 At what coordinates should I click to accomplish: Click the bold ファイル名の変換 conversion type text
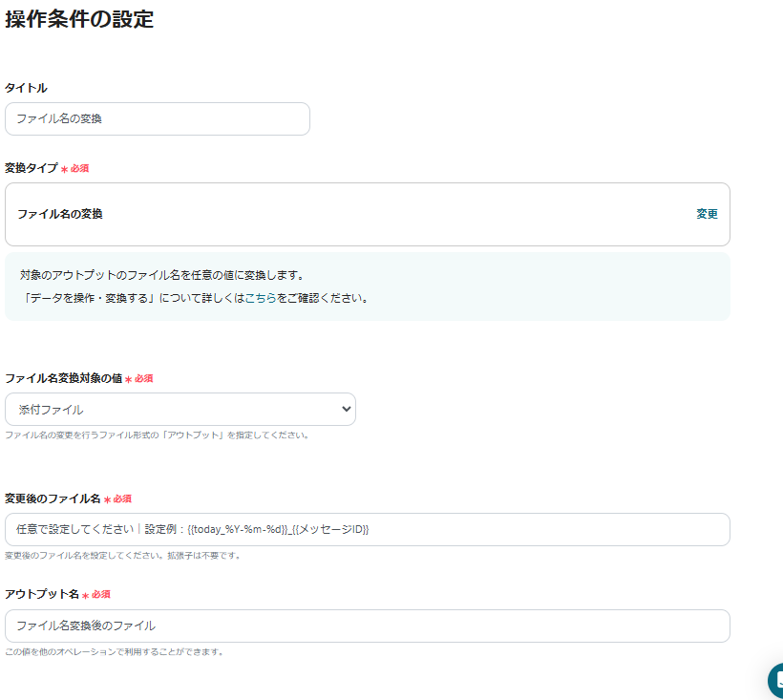coord(60,214)
